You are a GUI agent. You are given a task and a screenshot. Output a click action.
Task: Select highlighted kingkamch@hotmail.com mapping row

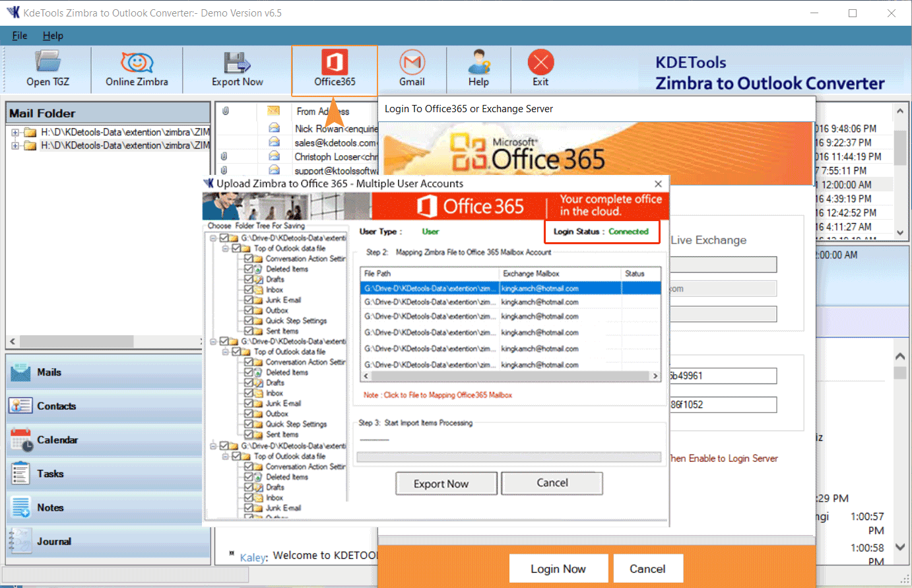point(511,288)
